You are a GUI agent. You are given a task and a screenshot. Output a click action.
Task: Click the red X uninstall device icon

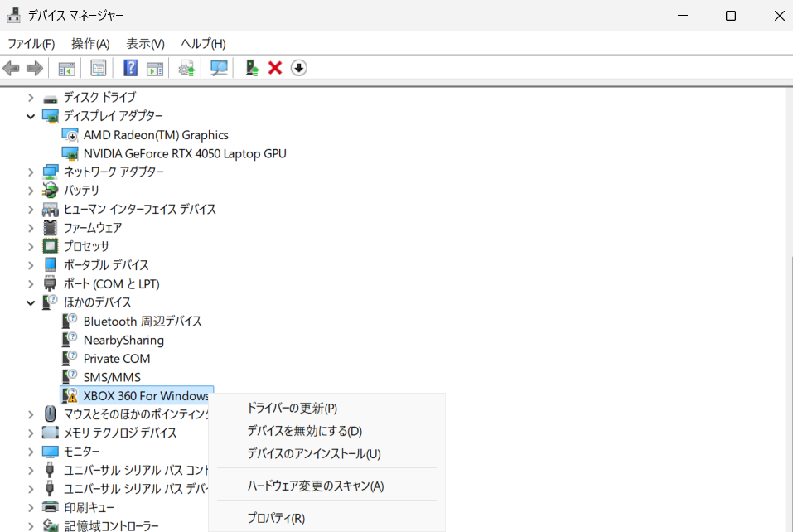275,68
